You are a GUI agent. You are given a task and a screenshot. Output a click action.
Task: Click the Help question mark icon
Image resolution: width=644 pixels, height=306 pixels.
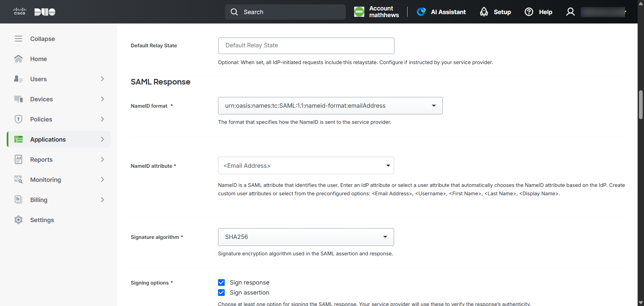529,12
